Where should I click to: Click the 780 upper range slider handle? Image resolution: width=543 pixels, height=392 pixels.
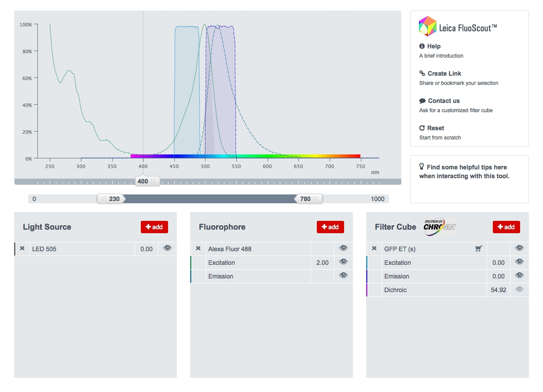(308, 199)
